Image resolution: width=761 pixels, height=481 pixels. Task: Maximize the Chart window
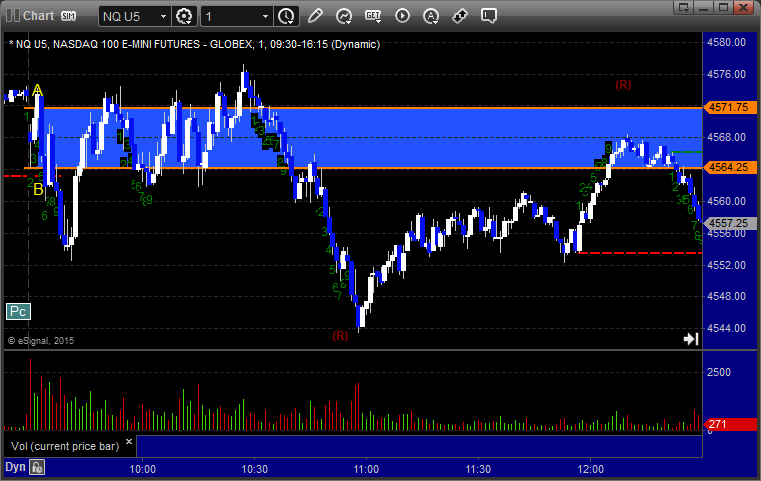click(723, 7)
